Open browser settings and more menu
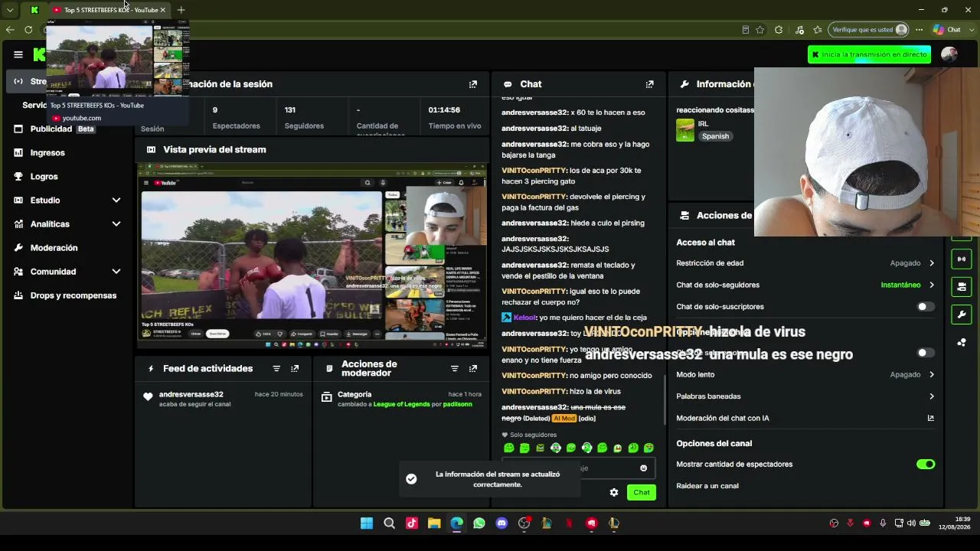 (x=918, y=30)
